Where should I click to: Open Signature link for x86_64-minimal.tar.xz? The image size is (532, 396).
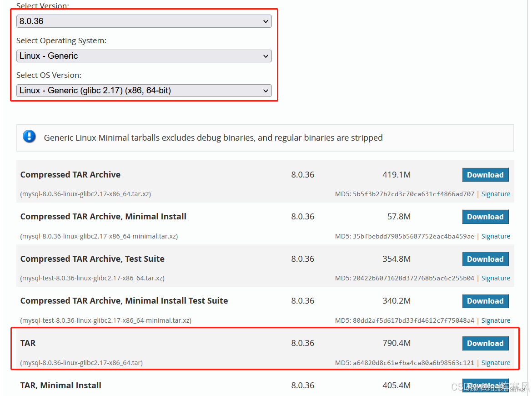(496, 236)
